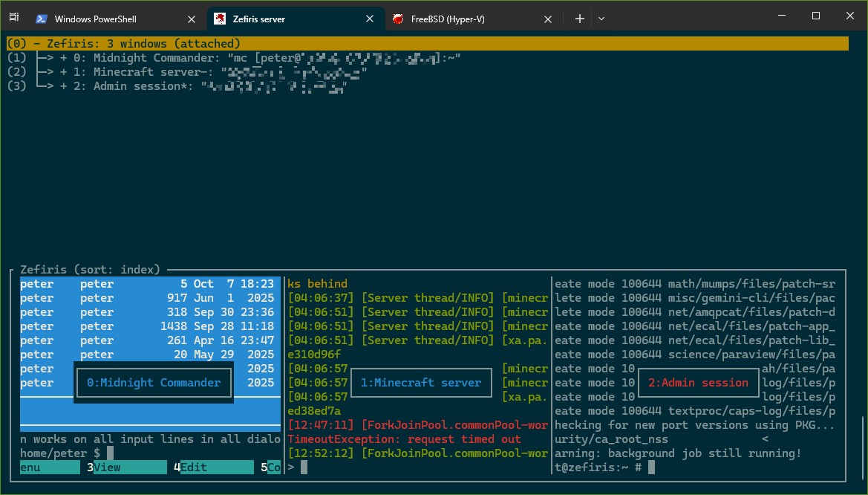Click file row dated Sep 28 11:18
Viewport: 868px width, 495px height.
point(150,326)
